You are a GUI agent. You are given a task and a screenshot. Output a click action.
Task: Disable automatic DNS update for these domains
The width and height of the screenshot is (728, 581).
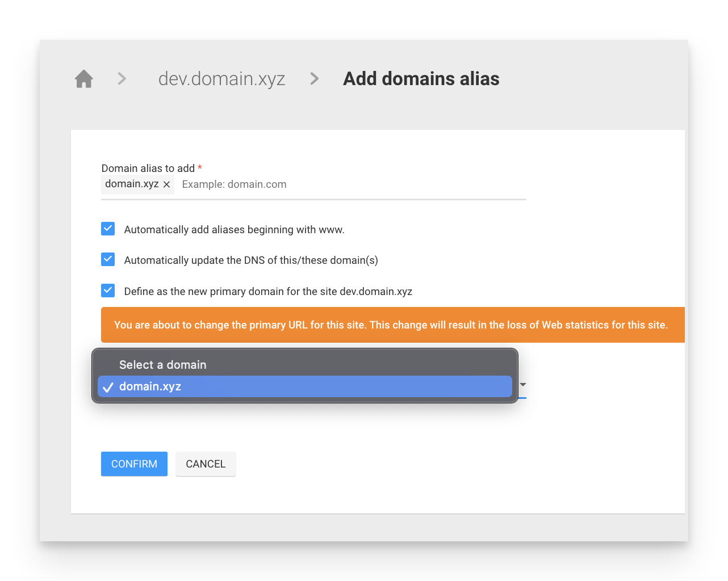108,259
